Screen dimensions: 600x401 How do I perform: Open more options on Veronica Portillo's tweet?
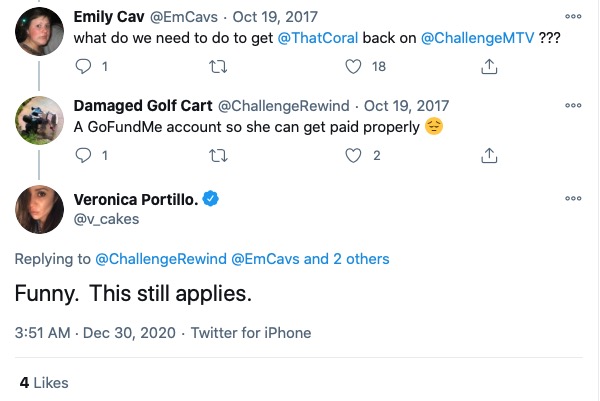coord(572,199)
